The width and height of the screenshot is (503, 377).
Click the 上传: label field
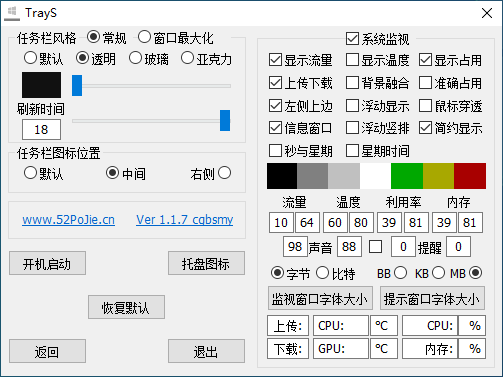pos(288,326)
